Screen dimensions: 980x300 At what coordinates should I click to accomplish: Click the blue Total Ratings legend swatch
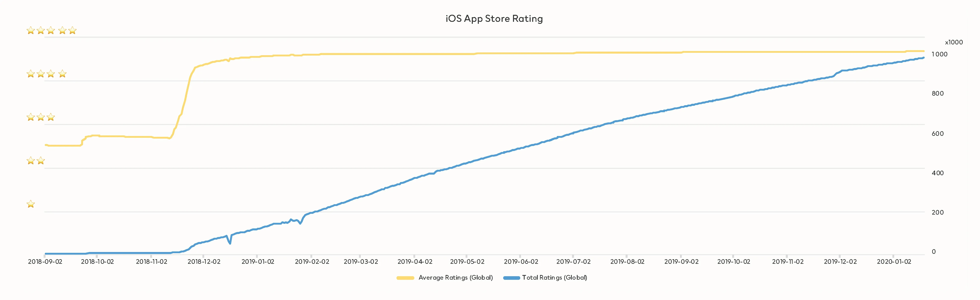click(511, 278)
